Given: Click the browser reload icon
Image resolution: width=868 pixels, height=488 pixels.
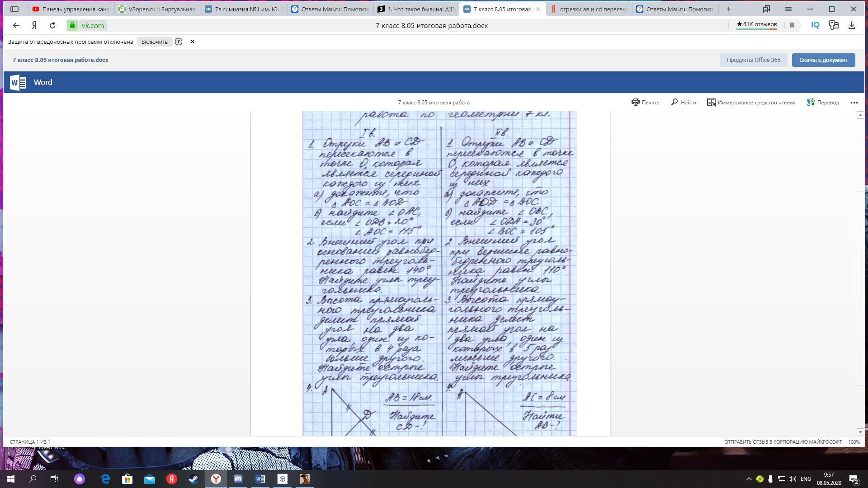Looking at the screenshot, I should click(52, 25).
